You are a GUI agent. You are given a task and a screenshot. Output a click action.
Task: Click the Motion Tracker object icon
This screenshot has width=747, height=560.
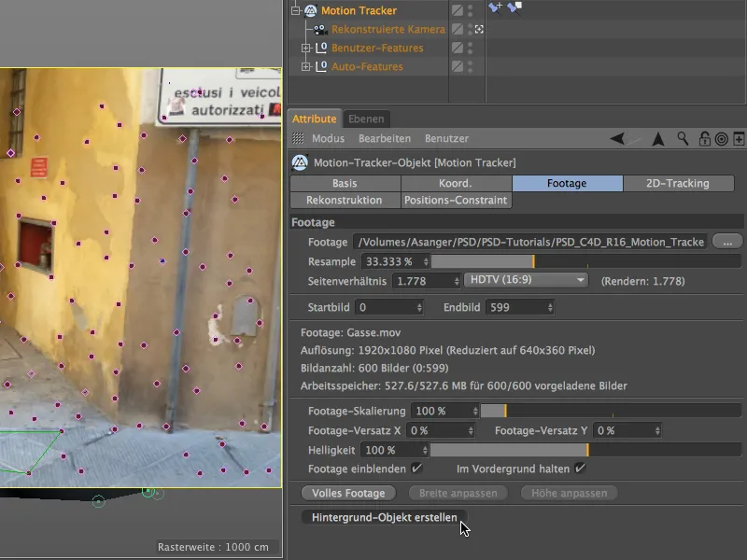click(x=310, y=11)
